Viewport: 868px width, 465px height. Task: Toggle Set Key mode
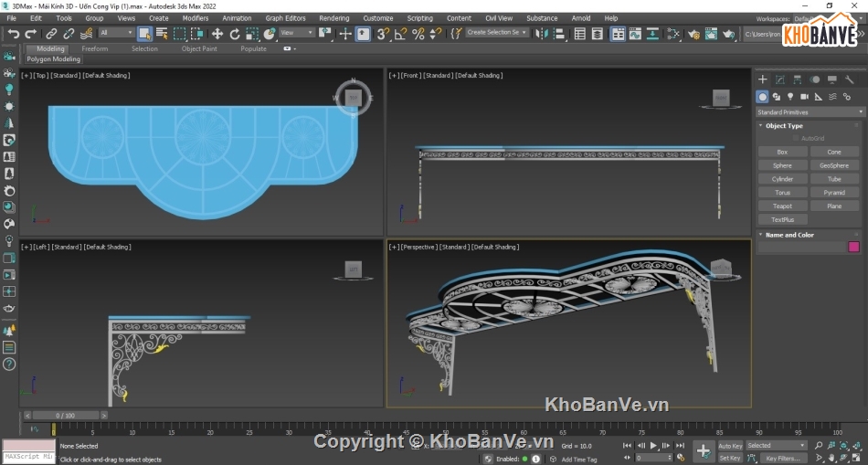pos(730,458)
